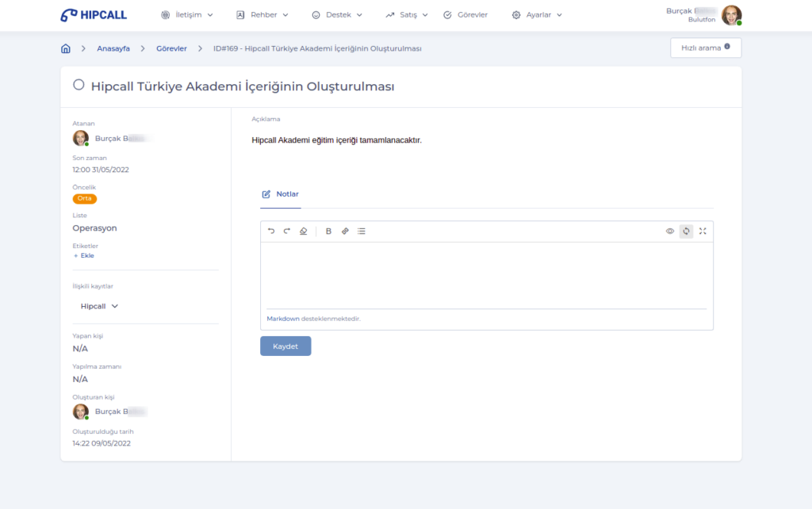Click the check-circle icon next to Görevler
This screenshot has width=812, height=509.
click(447, 15)
